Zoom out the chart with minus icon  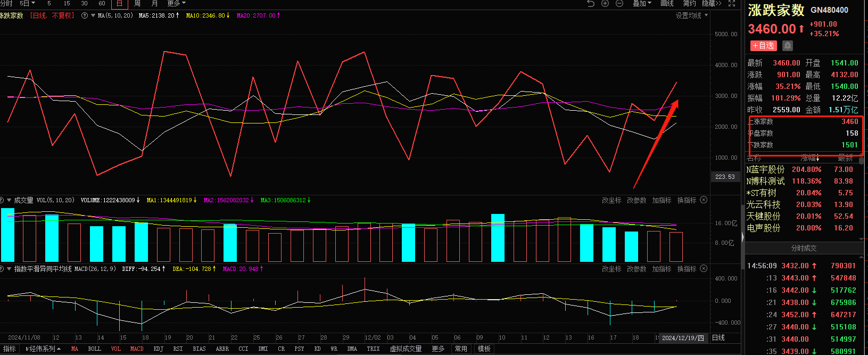point(619,3)
